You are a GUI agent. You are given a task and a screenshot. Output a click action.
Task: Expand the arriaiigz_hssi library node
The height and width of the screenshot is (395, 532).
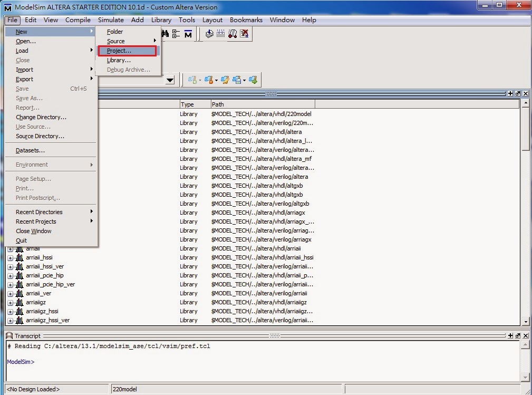10,312
